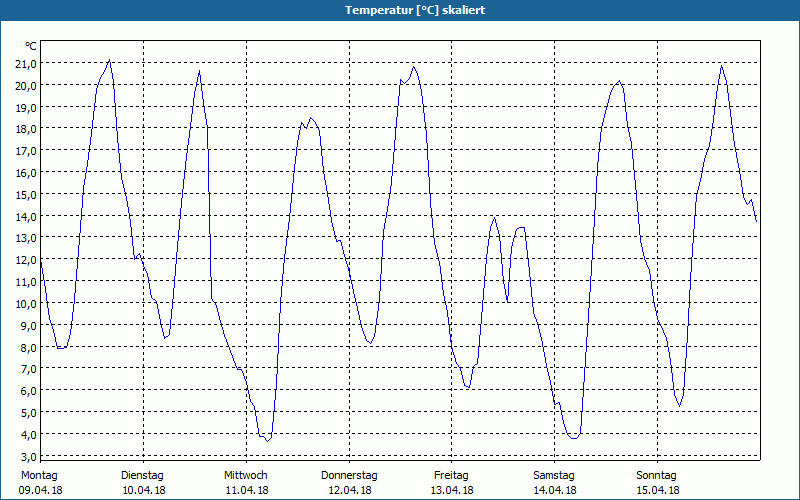Click the Freitag day label
This screenshot has height=500, width=800.
[452, 476]
